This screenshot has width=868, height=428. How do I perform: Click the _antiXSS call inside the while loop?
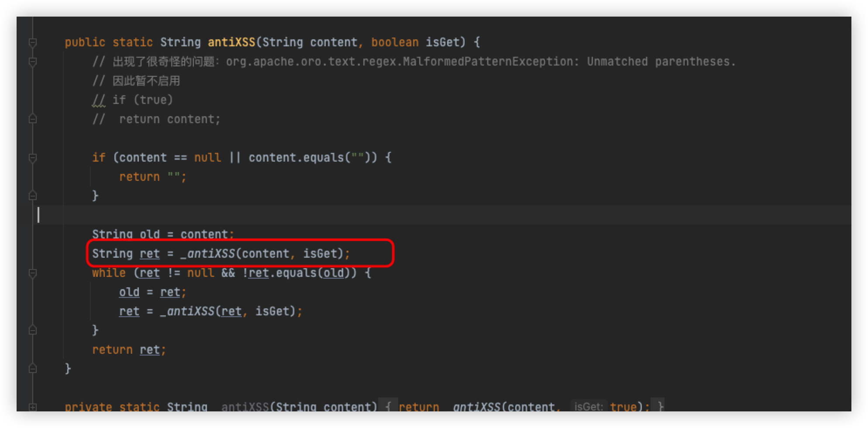point(187,311)
